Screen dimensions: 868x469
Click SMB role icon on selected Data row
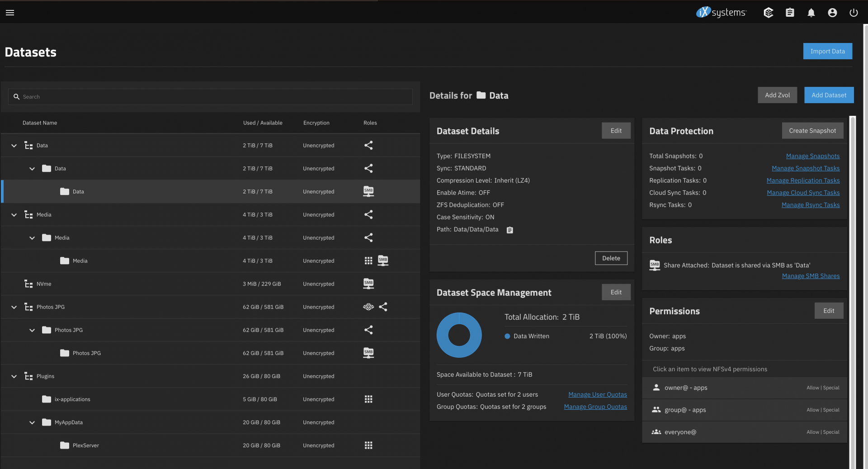click(368, 191)
